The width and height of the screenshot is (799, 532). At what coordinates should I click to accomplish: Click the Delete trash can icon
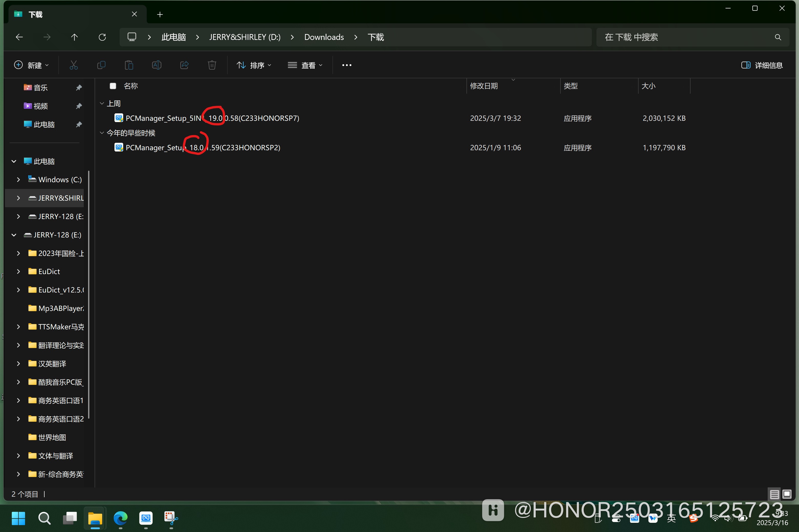(x=212, y=65)
